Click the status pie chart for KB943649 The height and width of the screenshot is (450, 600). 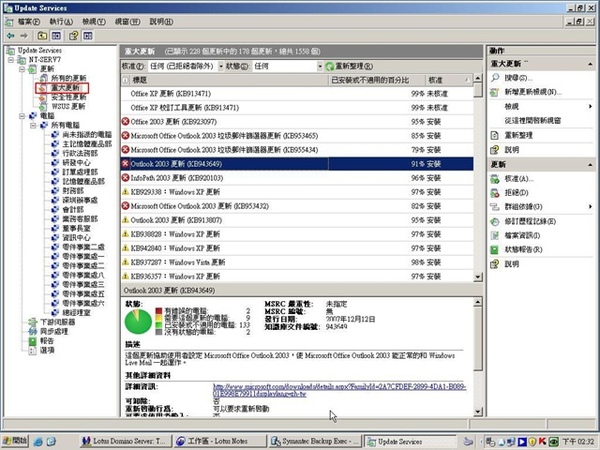[x=138, y=322]
